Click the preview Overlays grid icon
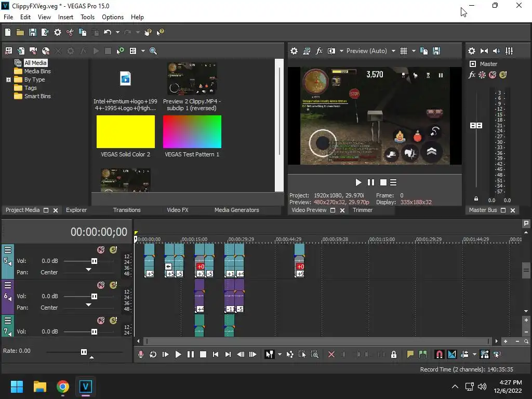Image resolution: width=532 pixels, height=399 pixels. pyautogui.click(x=403, y=51)
